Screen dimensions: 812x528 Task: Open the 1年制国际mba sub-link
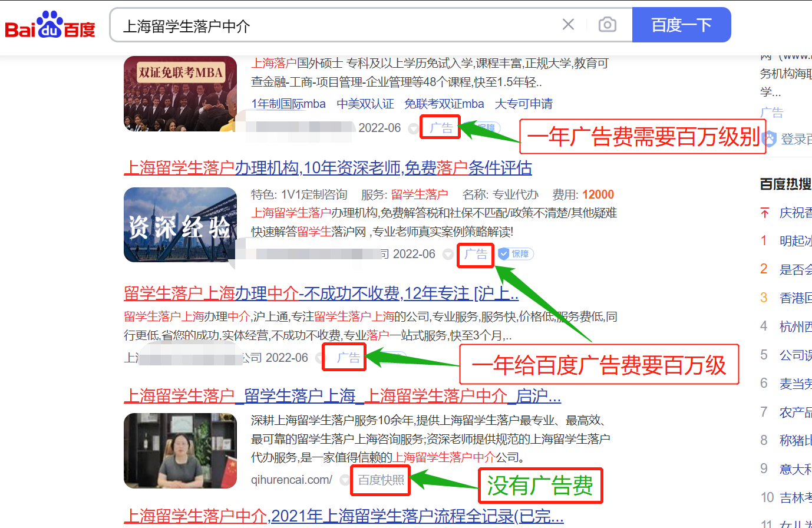click(x=288, y=104)
